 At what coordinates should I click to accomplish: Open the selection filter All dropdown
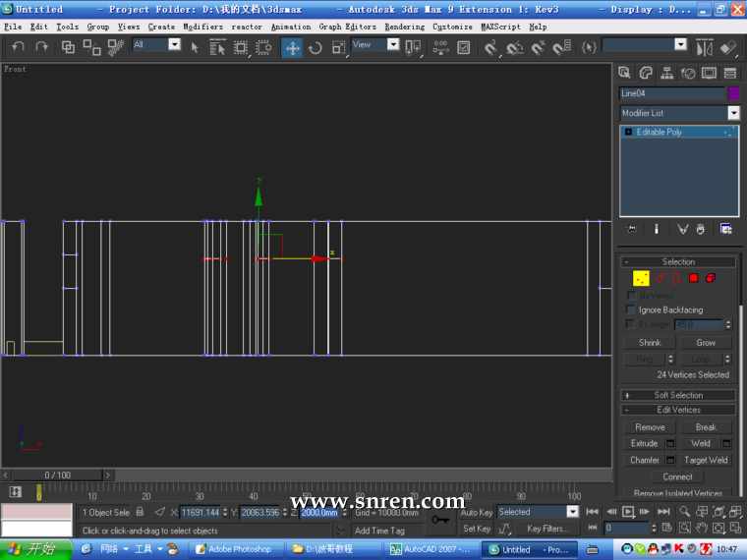coord(175,45)
